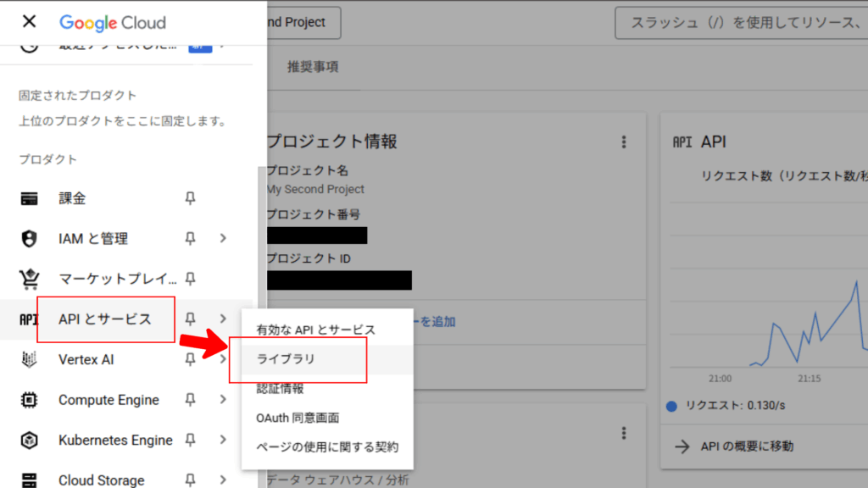The width and height of the screenshot is (868, 488).
Task: Click the Vertex AI icon
Action: pos(30,359)
